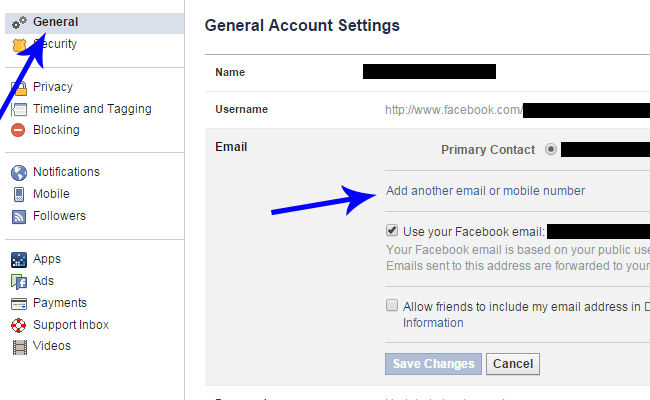
Task: Open Timeline and Tagging settings
Action: 92,109
